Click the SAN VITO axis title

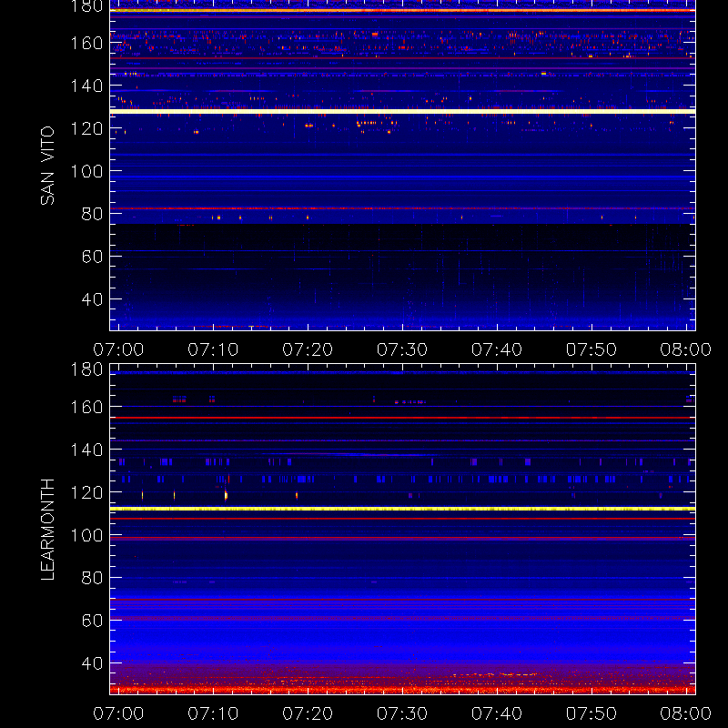[x=47, y=166]
